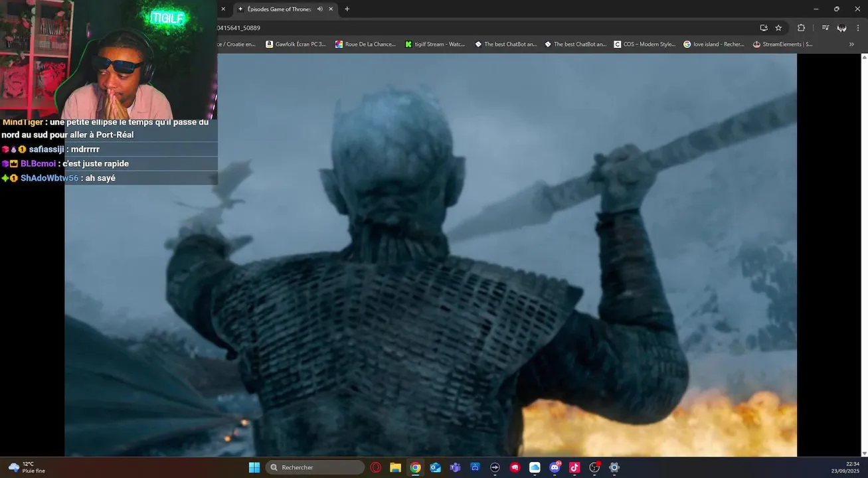Open the Gawfolk Écran PC bookmark
This screenshot has height=478, width=868.
point(296,44)
